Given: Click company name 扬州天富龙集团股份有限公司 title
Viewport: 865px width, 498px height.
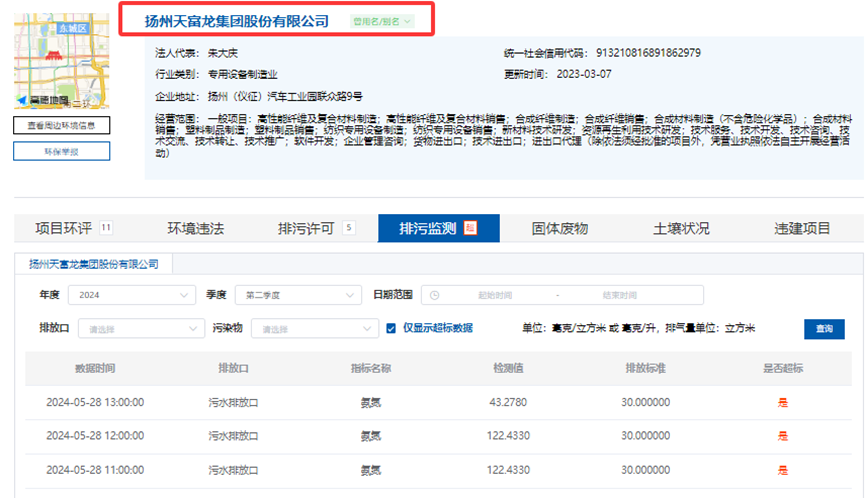Looking at the screenshot, I should [x=237, y=22].
